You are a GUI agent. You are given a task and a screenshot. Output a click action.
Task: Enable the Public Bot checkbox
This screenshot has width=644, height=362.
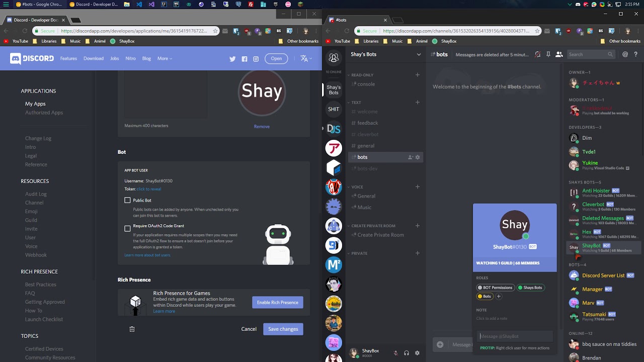pos(128,200)
